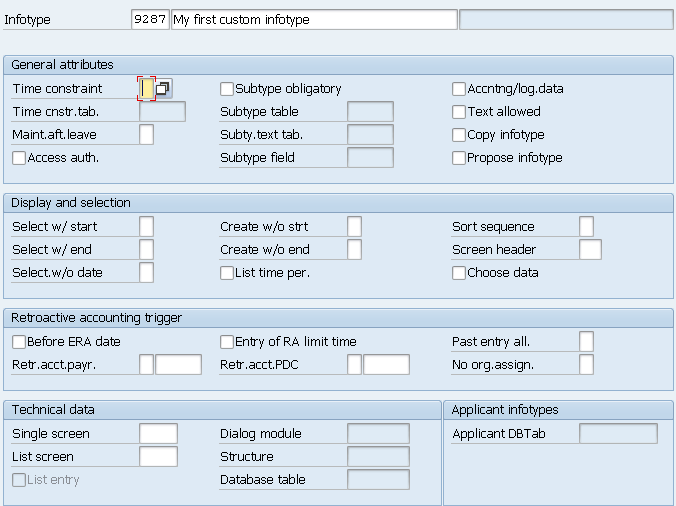Image resolution: width=676 pixels, height=506 pixels.
Task: Click the Display and selection header
Action: (x=338, y=203)
